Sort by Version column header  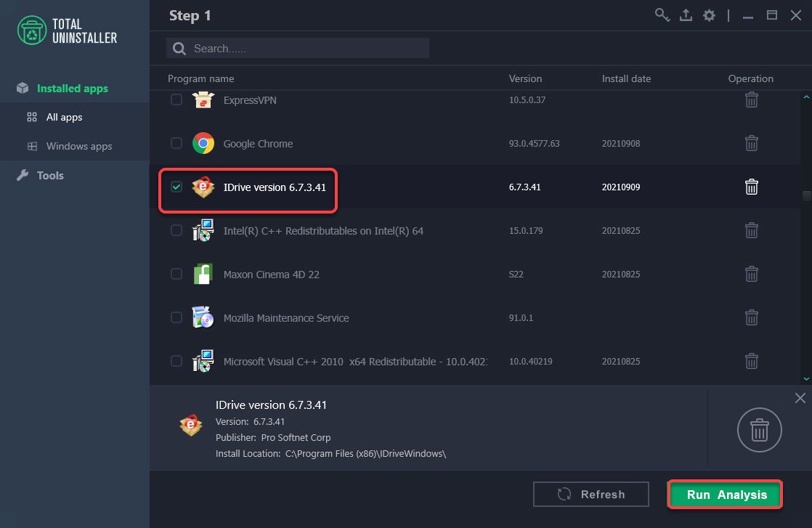[525, 78]
